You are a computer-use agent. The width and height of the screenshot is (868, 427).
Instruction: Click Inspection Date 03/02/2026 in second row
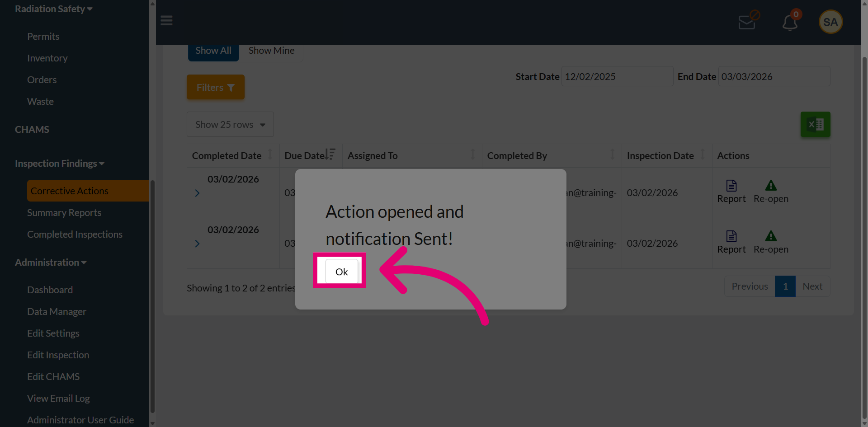[x=652, y=243]
